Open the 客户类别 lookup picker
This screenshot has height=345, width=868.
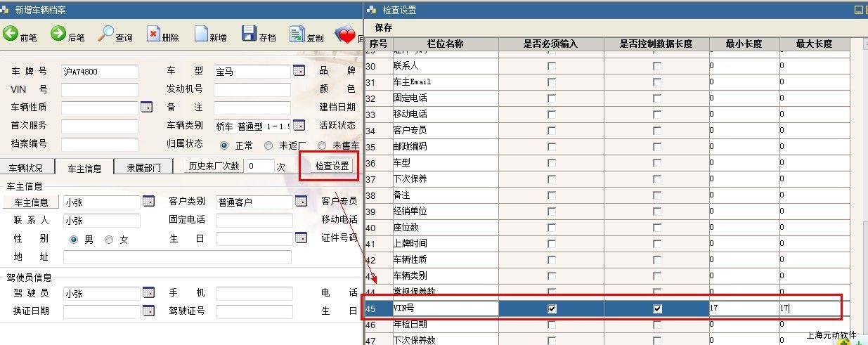tap(301, 202)
